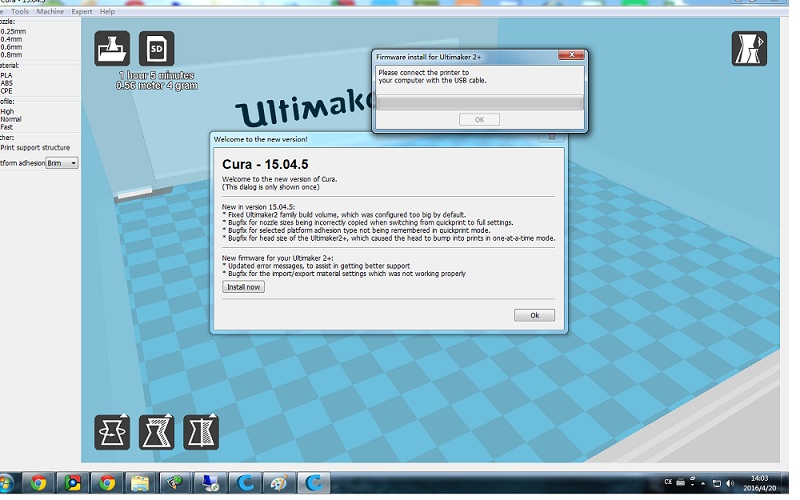Screen dimensions: 800x500
Task: Open the Help menu
Action: pyautogui.click(x=107, y=11)
